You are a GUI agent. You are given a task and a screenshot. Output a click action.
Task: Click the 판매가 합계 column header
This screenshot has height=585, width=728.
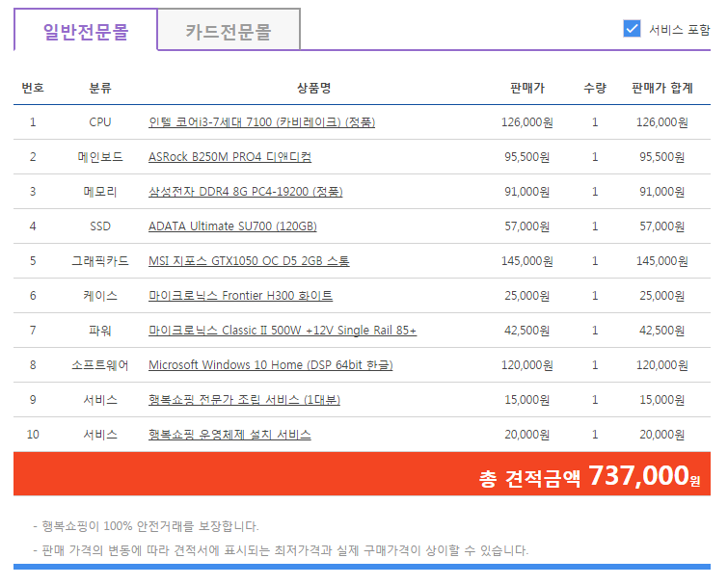click(662, 88)
